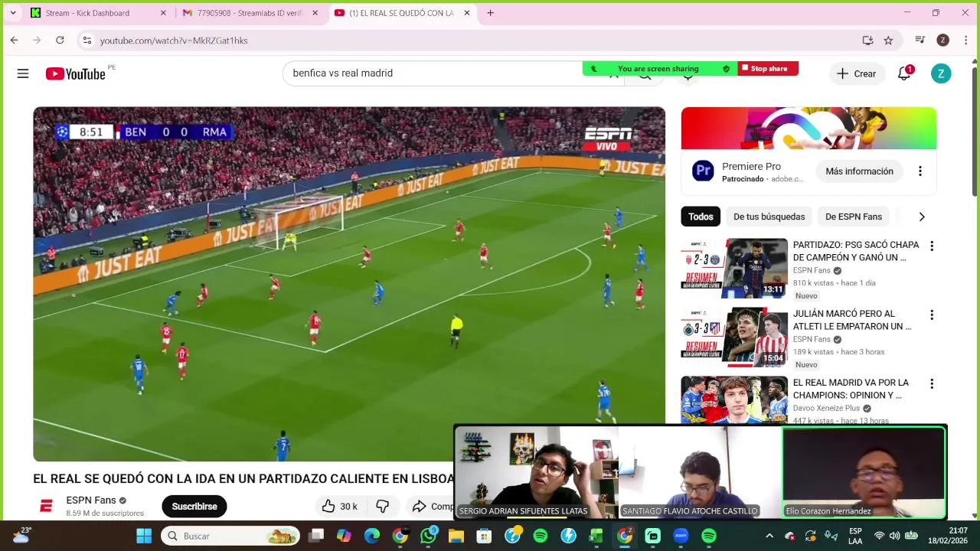The image size is (980, 551).
Task: Select De ESPN Fans filter chip
Action: click(854, 217)
